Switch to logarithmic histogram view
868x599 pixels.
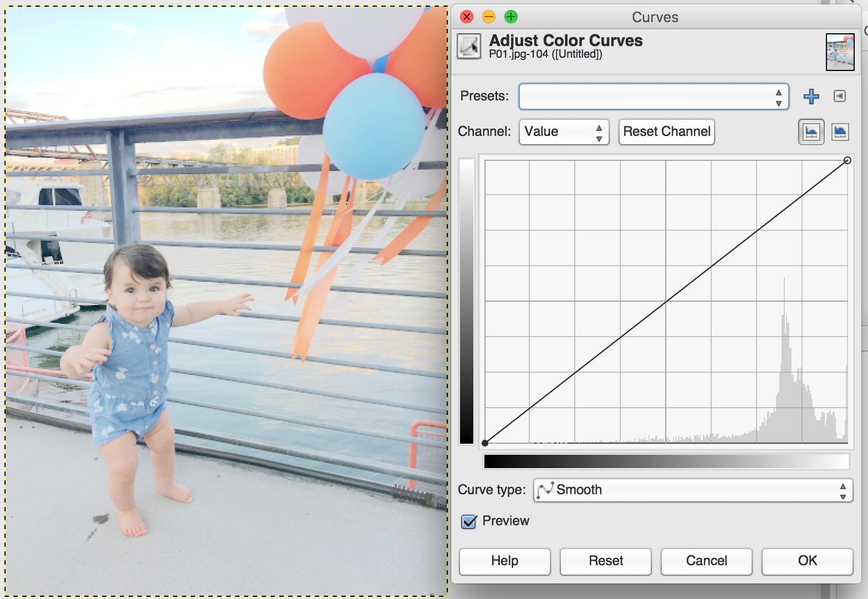tap(840, 132)
